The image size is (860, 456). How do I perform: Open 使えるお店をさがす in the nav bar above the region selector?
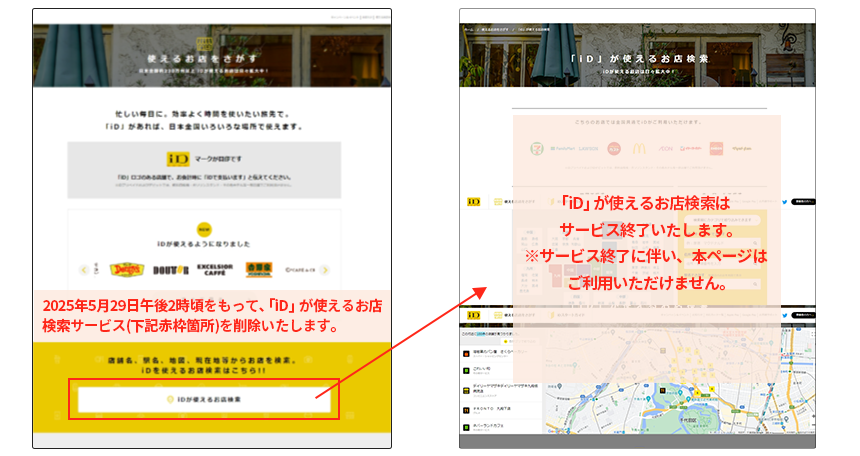point(514,202)
